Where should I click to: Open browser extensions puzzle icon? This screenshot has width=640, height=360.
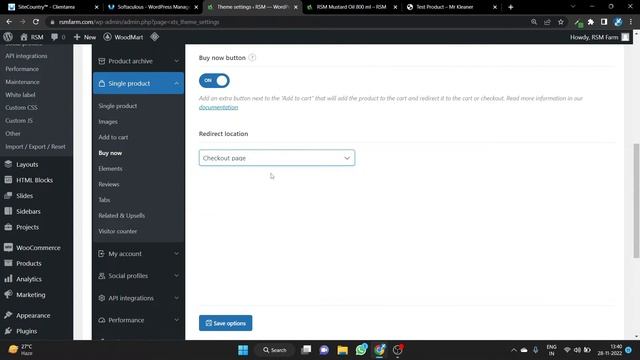[591, 22]
